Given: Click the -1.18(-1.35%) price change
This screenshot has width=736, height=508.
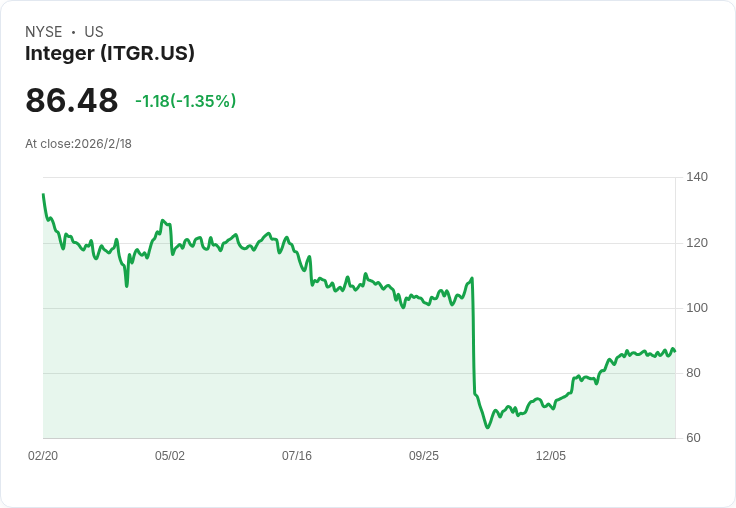Looking at the screenshot, I should click(x=185, y=101).
